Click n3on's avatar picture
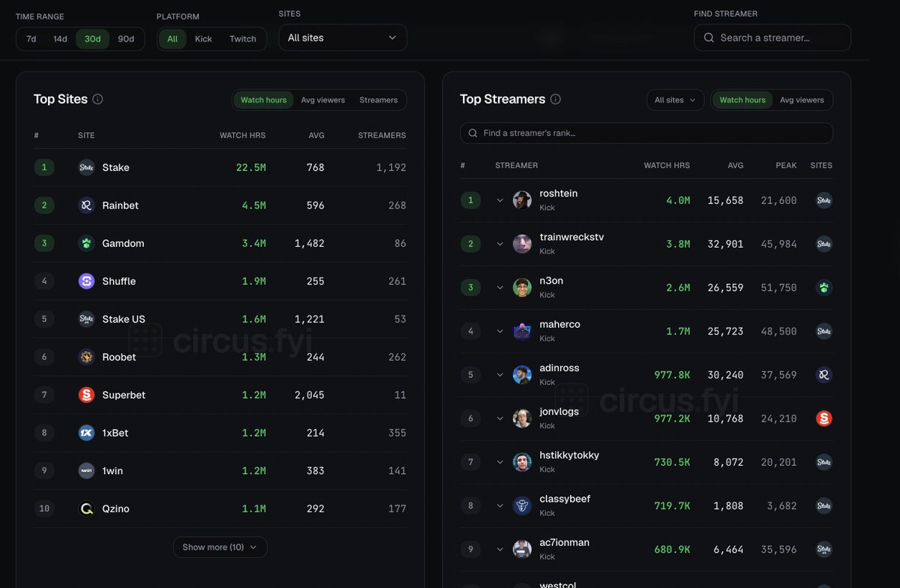 (x=522, y=287)
